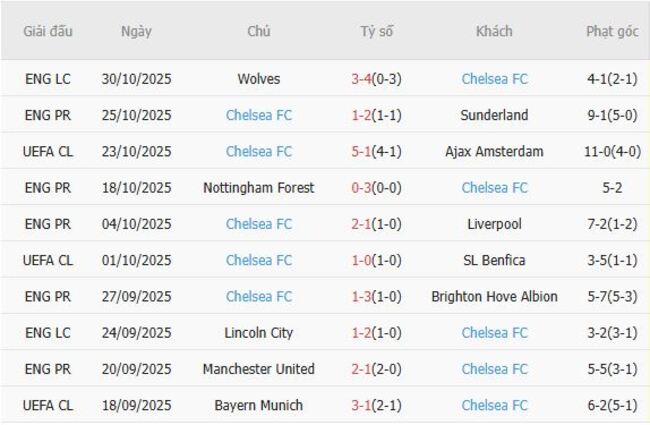Click the Ngày column header

pyautogui.click(x=136, y=31)
